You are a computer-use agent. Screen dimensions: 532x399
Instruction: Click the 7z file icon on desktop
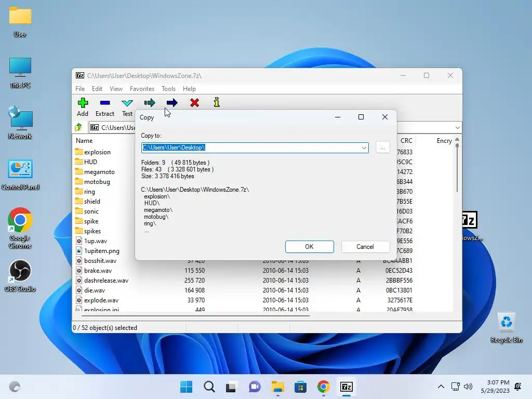pos(471,225)
